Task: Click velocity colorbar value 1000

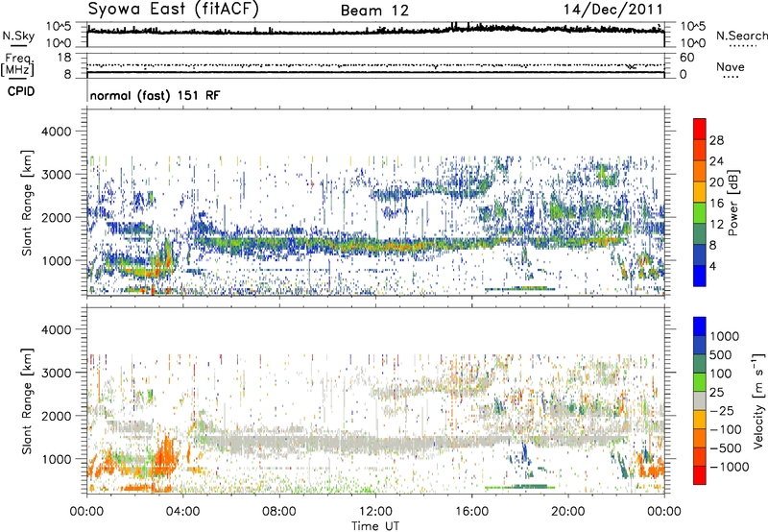Action: [725, 336]
